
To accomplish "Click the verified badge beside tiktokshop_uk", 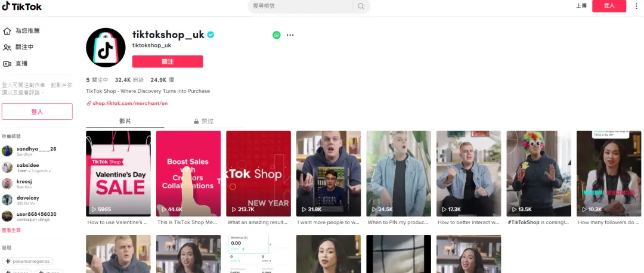I will [x=210, y=35].
